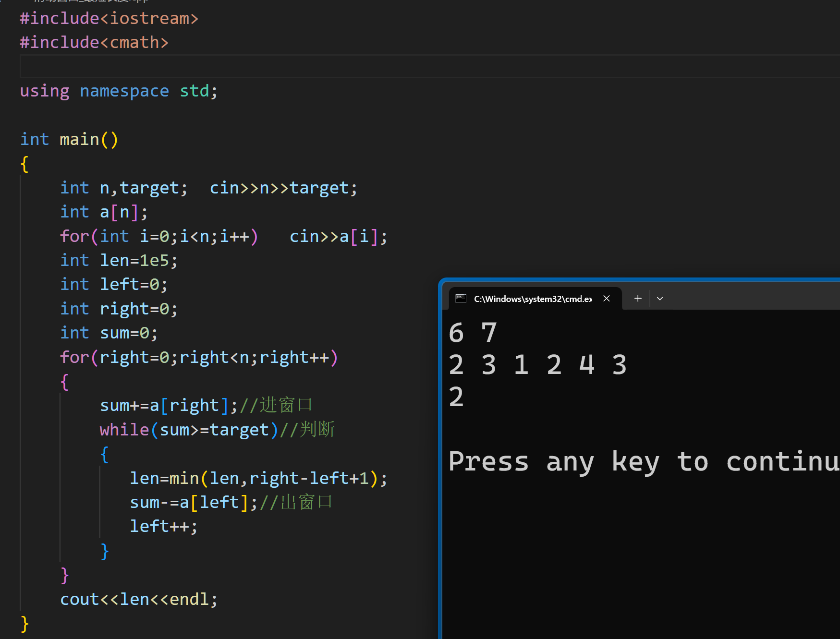
Task: Click the 'int sum=0;' line
Action: 109,333
